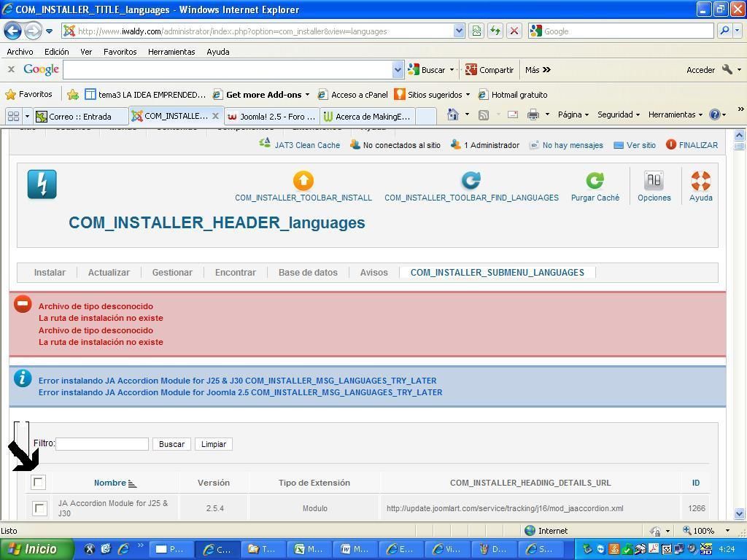
Task: Click the Compartir toolbar button
Action: click(x=489, y=69)
